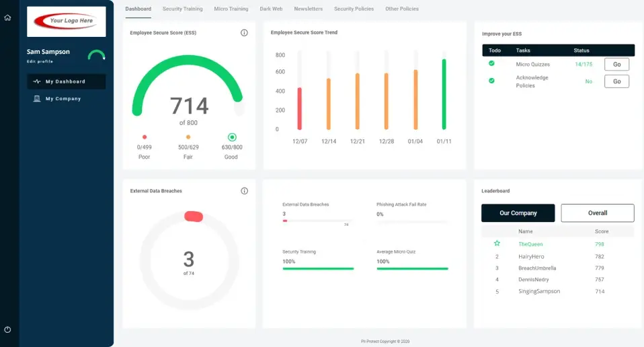Click the star icon beside TheQueen
The height and width of the screenshot is (347, 644).
pos(497,243)
